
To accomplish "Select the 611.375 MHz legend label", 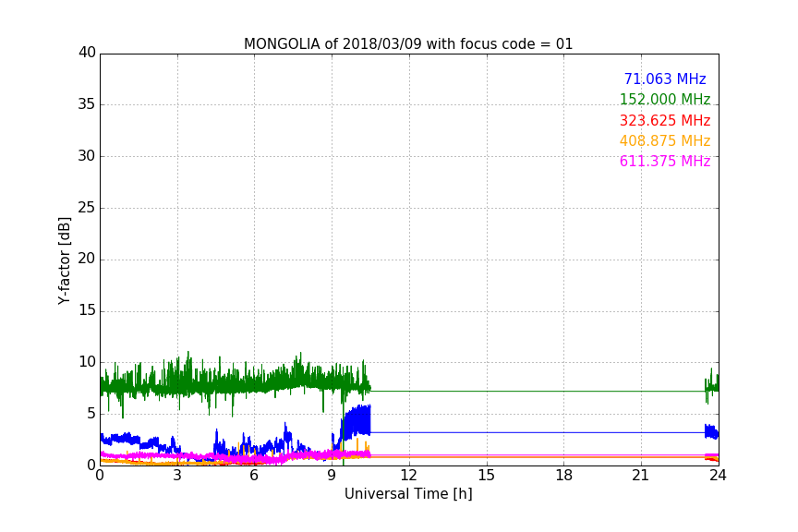I will coord(665,161).
